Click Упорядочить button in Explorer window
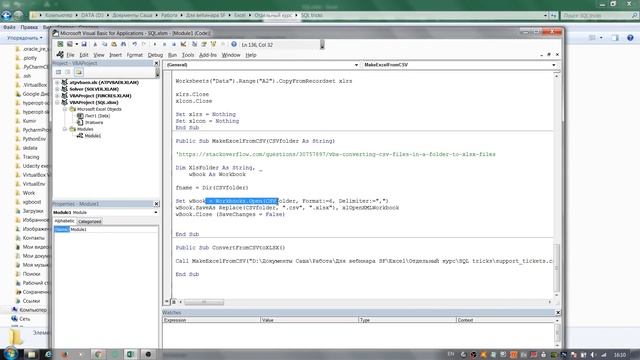640x360 pixels. (x=24, y=38)
